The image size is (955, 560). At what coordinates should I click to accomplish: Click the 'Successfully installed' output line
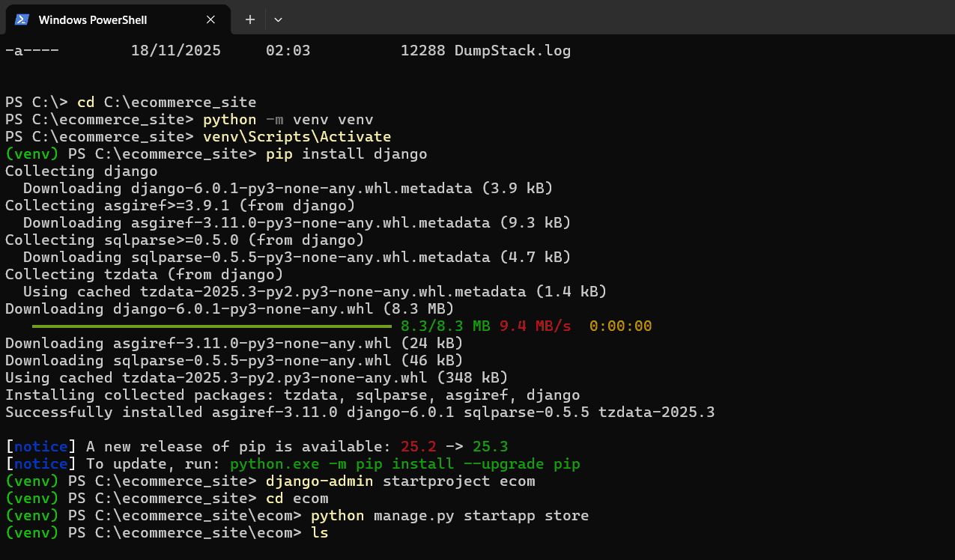(x=360, y=413)
